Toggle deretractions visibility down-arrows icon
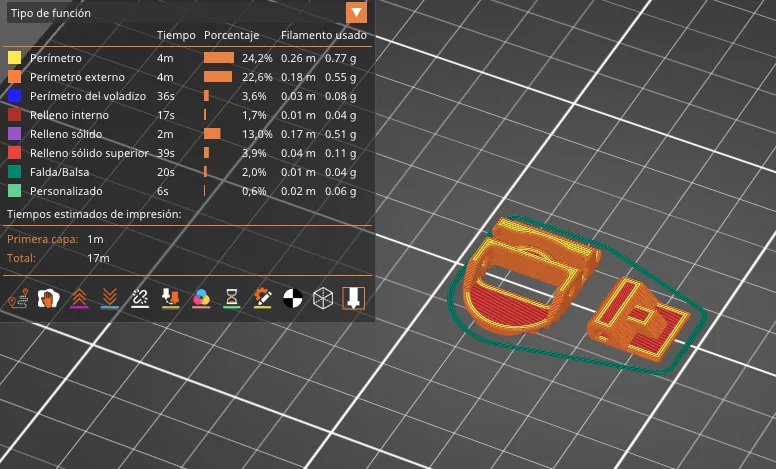776x469 pixels. [110, 298]
